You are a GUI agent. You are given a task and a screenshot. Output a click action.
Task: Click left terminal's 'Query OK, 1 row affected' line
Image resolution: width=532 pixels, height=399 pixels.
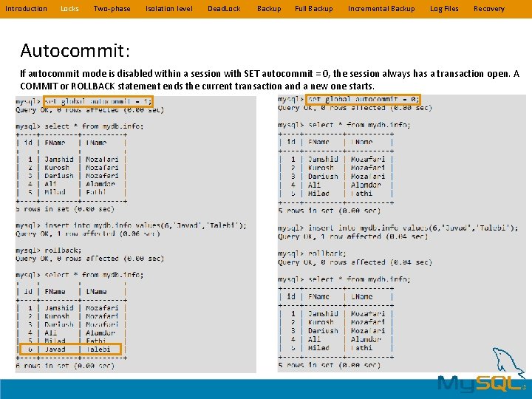pyautogui.click(x=87, y=233)
